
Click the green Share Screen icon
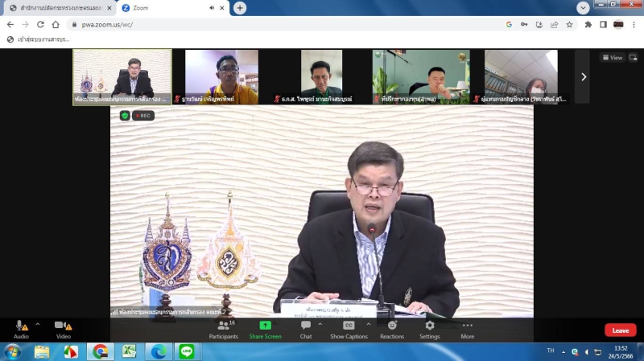click(265, 326)
